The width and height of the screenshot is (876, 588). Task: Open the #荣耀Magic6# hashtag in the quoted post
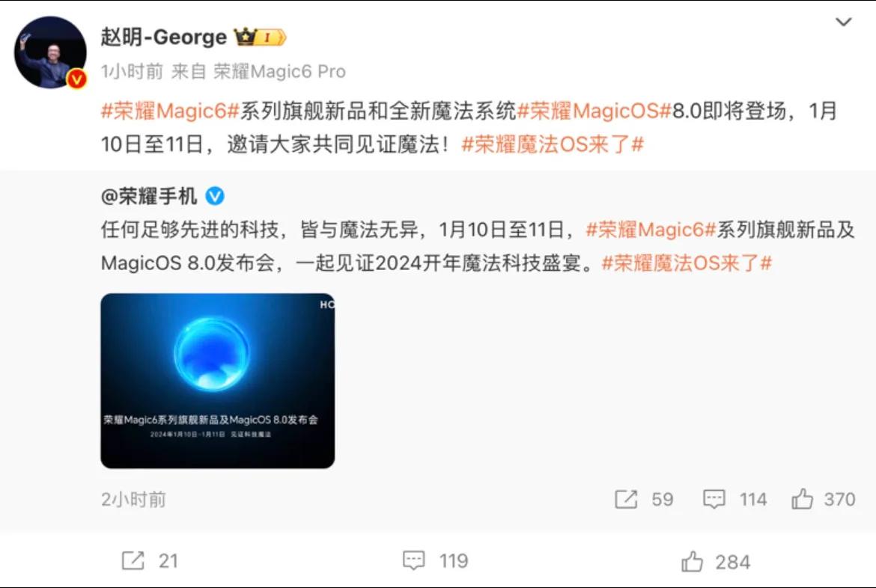coord(651,230)
